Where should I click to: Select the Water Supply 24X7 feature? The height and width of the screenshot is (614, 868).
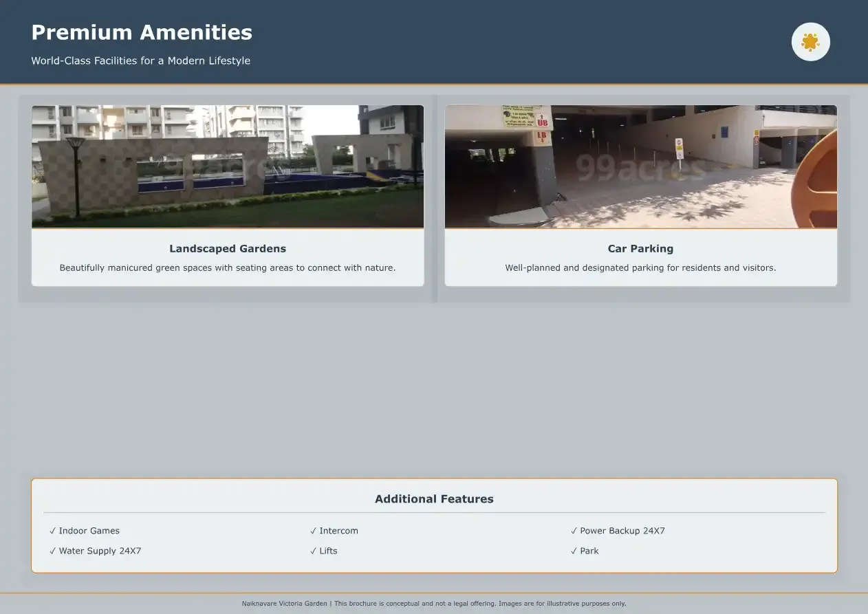[100, 551]
